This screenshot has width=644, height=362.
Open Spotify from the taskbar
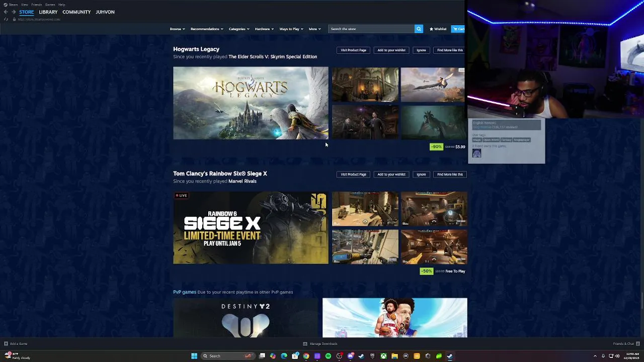[x=328, y=356]
